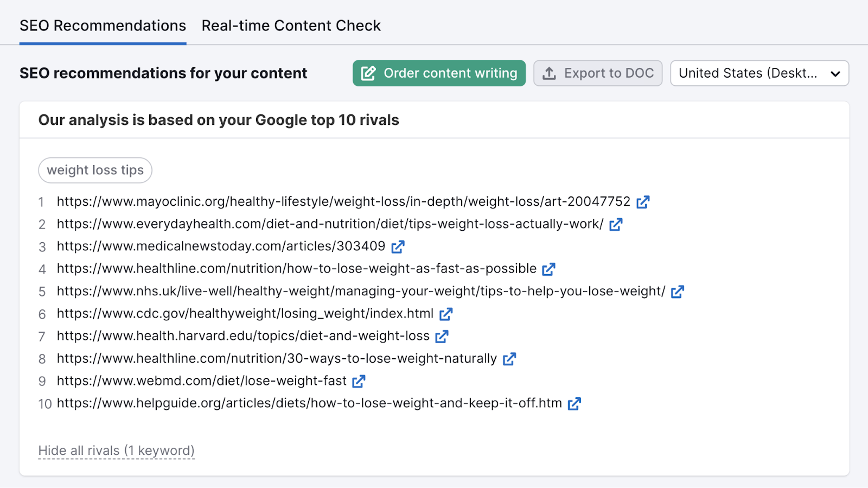Image resolution: width=868 pixels, height=488 pixels.
Task: Visit the webmd.com lose-weight-fast URL text
Action: point(201,381)
